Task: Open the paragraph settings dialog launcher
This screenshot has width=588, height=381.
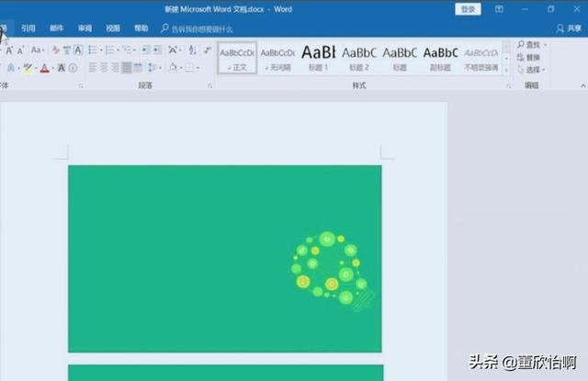Action: click(209, 85)
